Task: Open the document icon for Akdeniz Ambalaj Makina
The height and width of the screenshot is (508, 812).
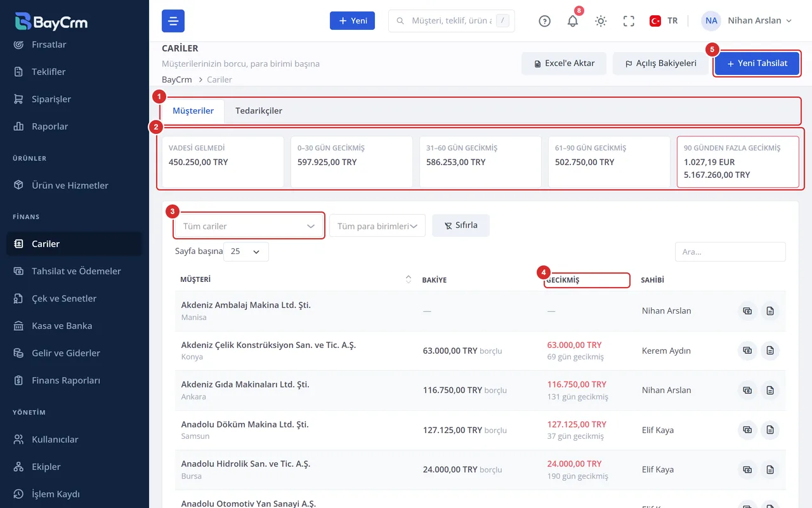Action: (x=770, y=311)
